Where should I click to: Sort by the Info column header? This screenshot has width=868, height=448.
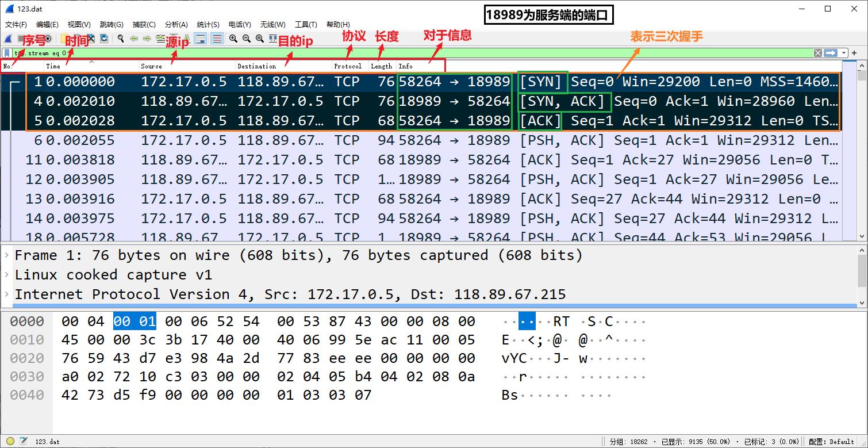(x=619, y=66)
